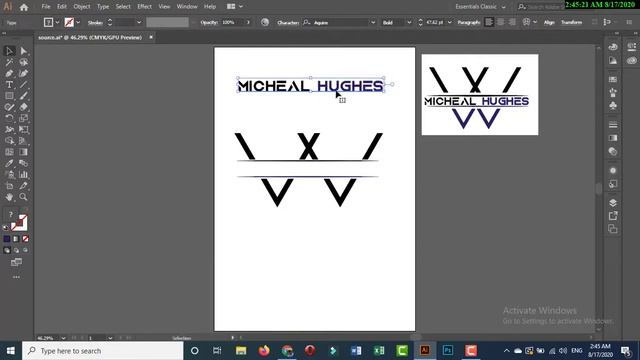Select the Rectangle tool
640x360 pixels.
tap(9, 96)
